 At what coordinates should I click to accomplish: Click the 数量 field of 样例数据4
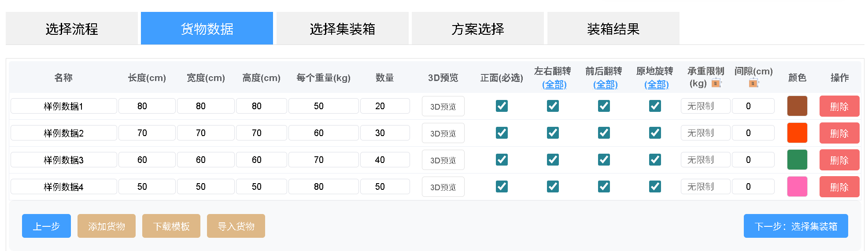point(385,187)
